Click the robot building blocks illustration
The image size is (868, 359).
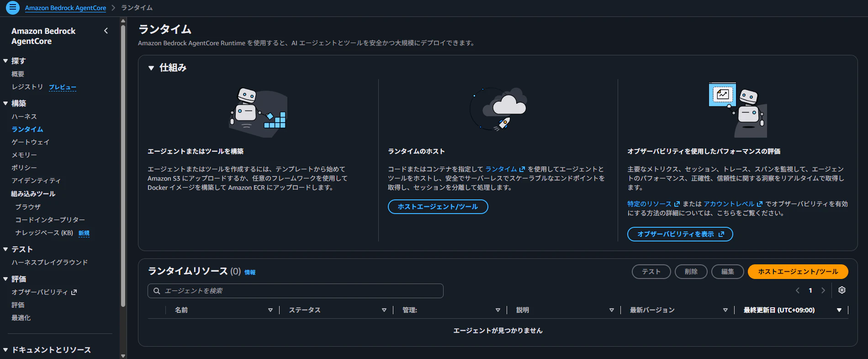(x=259, y=112)
